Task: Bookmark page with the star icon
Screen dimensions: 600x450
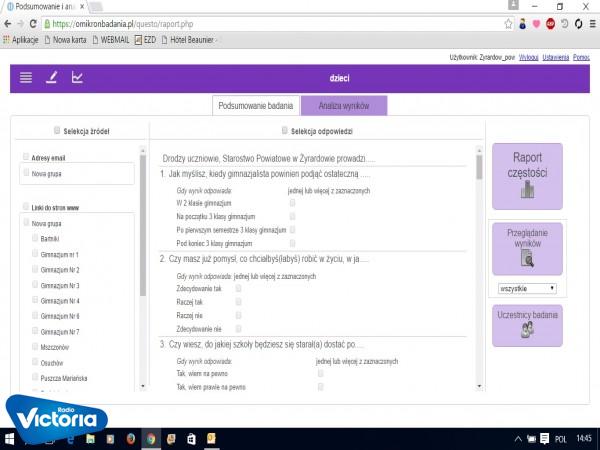Action: 507,23
